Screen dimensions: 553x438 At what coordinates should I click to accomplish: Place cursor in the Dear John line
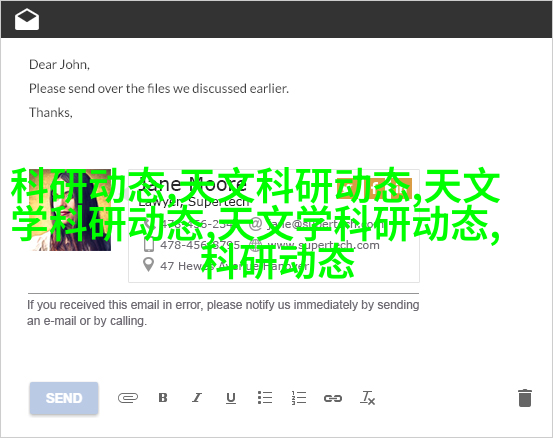point(59,65)
